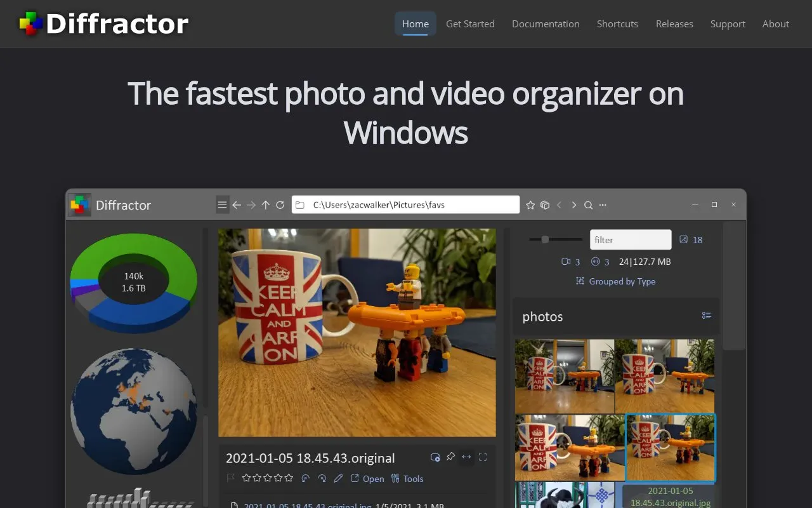The image size is (812, 508).
Task: Click the photos group heading
Action: pos(542,316)
